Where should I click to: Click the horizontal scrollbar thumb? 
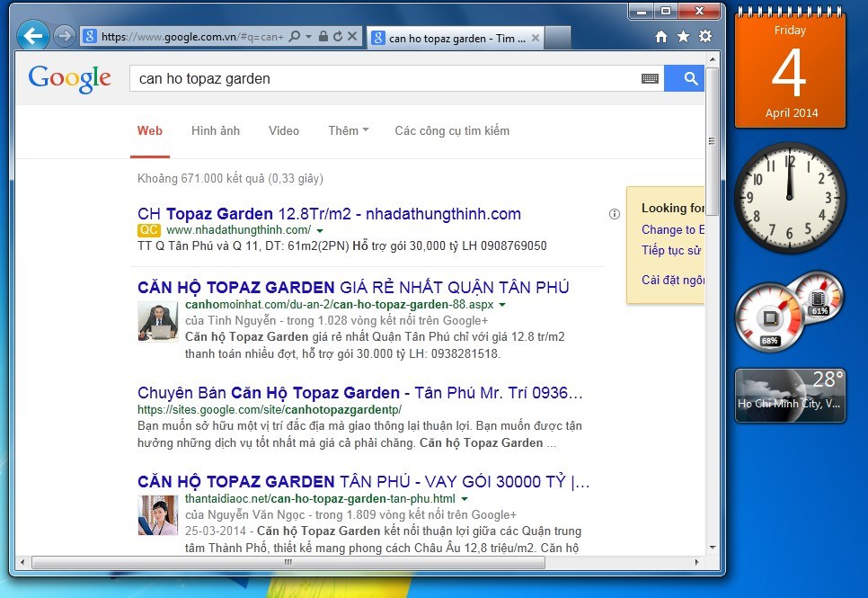pos(288,563)
